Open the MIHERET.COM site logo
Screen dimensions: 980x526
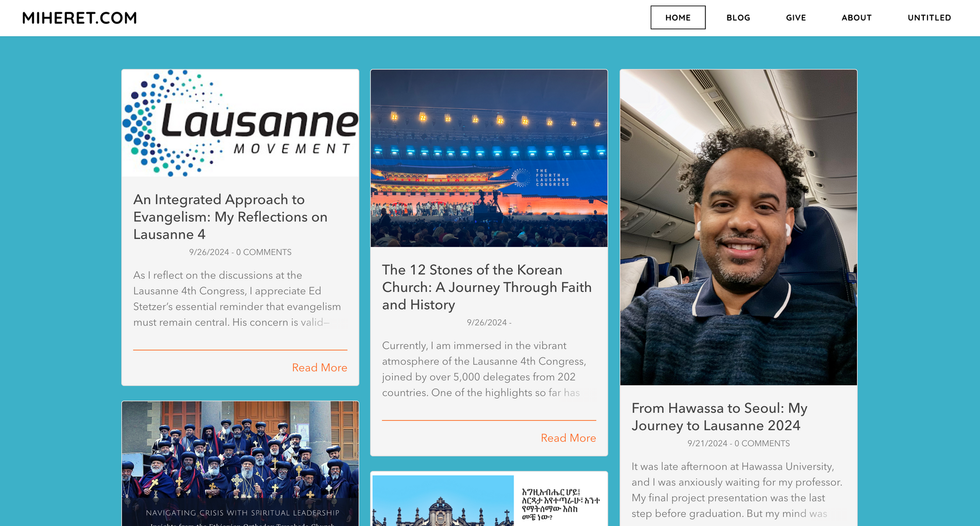(80, 18)
